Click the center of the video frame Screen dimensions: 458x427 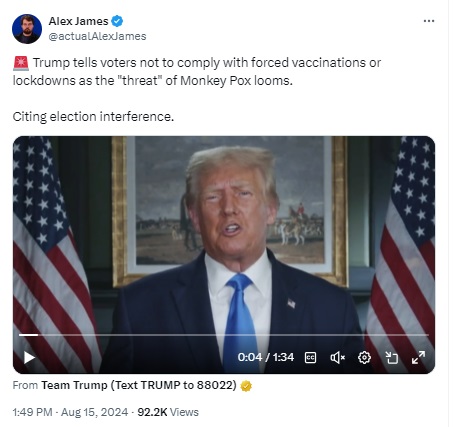click(224, 255)
